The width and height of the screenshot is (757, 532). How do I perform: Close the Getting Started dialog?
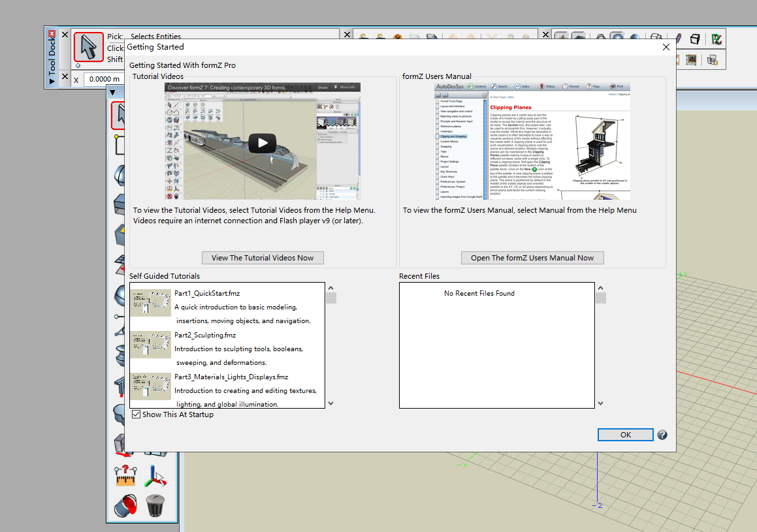click(666, 47)
